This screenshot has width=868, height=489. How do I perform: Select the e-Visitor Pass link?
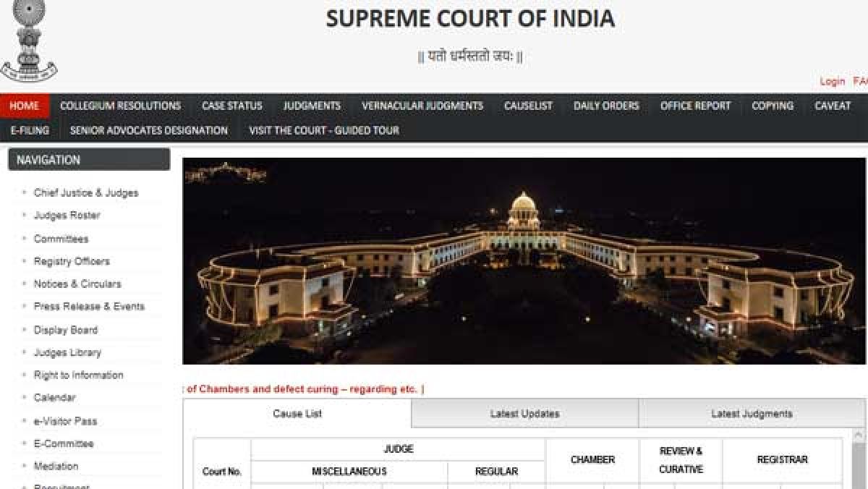65,421
